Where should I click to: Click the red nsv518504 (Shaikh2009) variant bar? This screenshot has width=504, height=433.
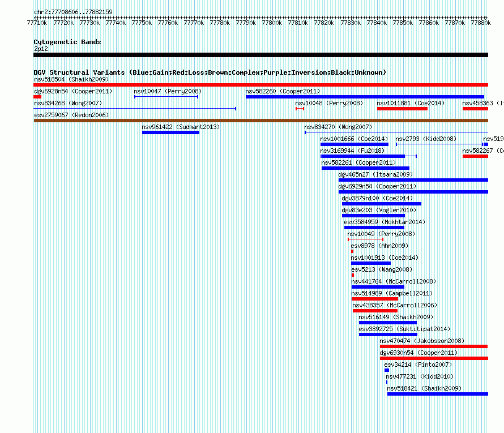tap(260, 85)
